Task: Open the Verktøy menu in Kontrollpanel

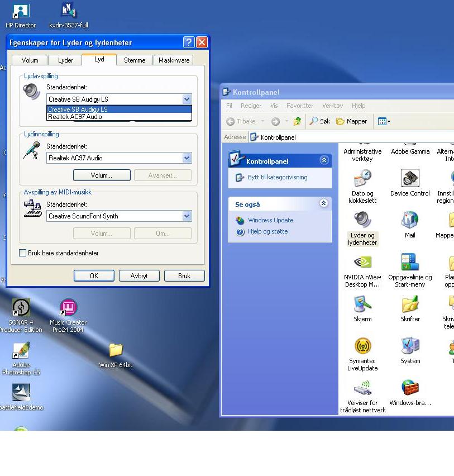Action: click(x=332, y=106)
